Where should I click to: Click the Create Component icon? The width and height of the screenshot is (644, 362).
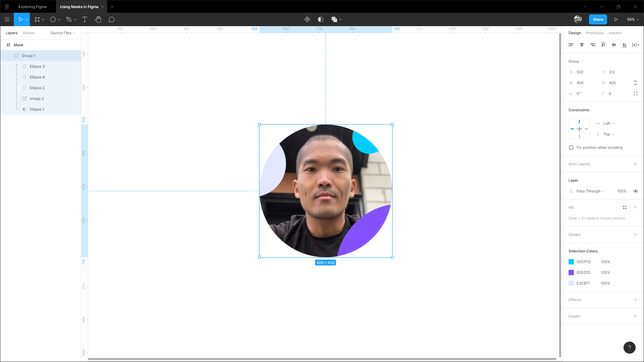(307, 19)
